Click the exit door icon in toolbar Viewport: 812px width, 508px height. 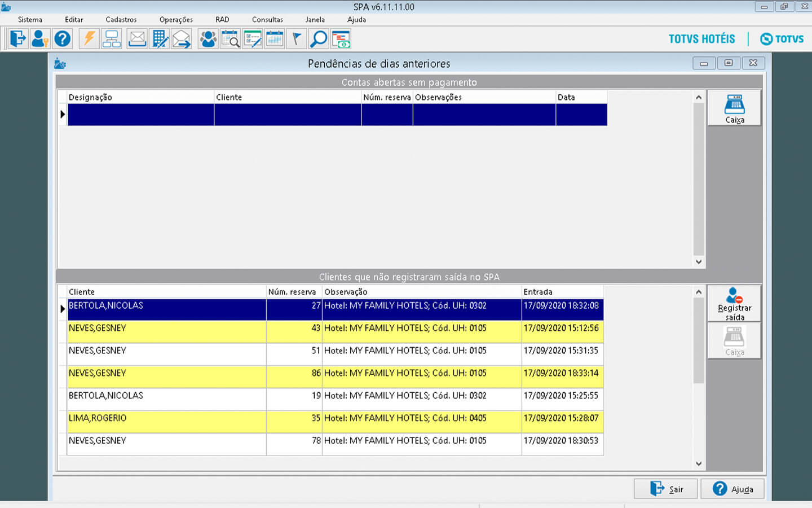[18, 39]
